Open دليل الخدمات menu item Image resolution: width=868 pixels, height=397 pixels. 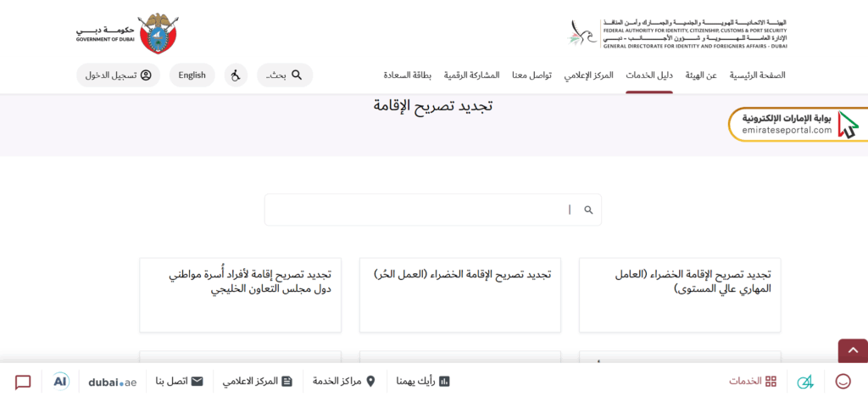(649, 75)
